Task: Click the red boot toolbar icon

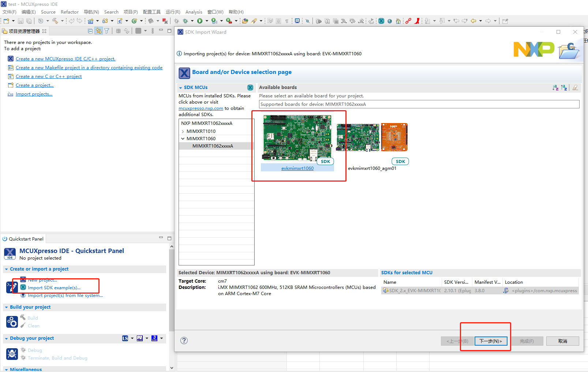Action: click(417, 21)
